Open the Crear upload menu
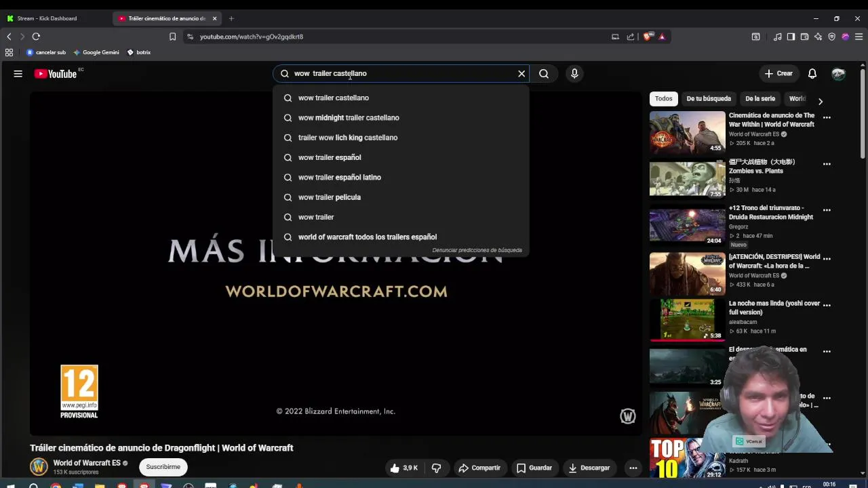This screenshot has height=488, width=868. 778,74
